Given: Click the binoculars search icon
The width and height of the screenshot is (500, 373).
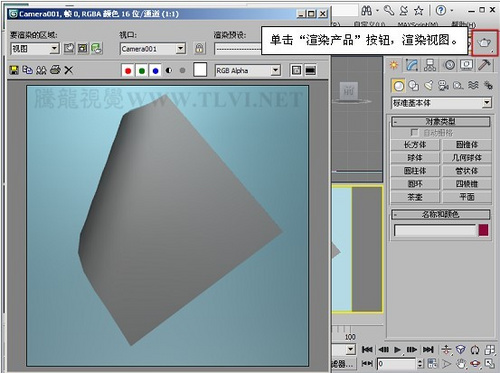Looking at the screenshot, I should pos(366,11).
